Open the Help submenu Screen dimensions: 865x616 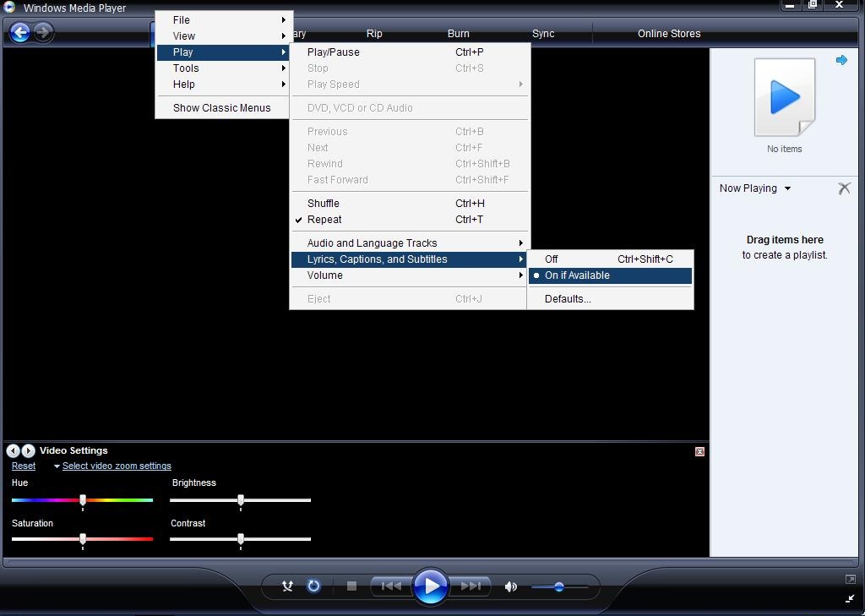pos(222,84)
